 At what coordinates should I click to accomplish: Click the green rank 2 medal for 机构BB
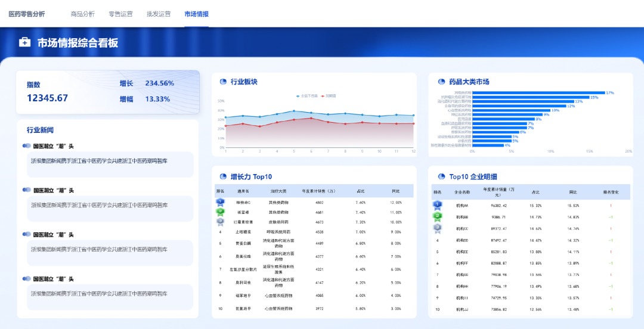(438, 216)
